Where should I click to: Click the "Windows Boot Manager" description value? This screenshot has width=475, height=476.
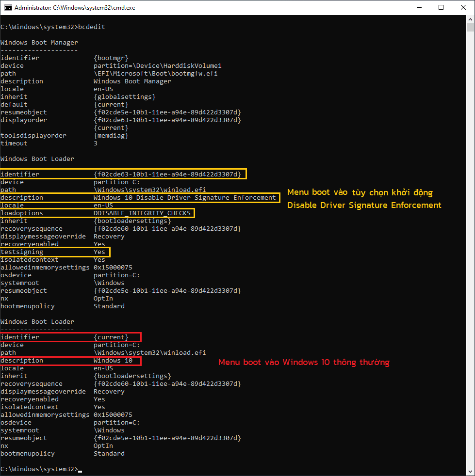pyautogui.click(x=132, y=81)
